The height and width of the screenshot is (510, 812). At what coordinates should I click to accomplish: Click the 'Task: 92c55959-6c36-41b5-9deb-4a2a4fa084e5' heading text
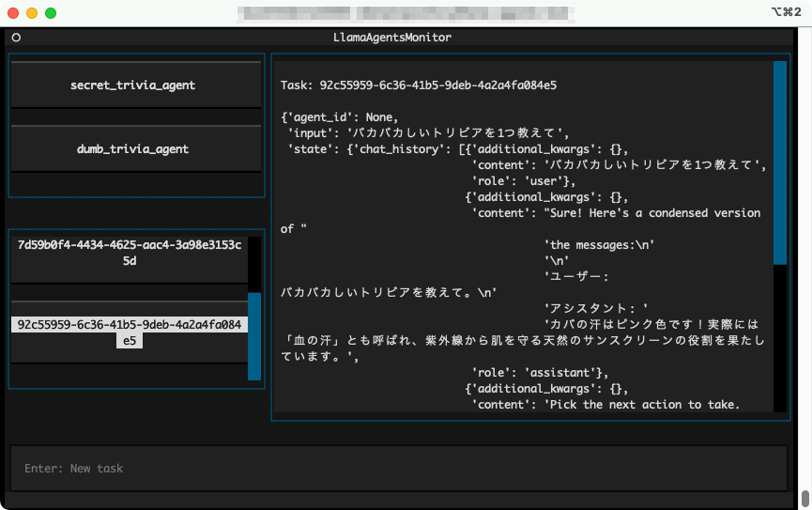[419, 85]
